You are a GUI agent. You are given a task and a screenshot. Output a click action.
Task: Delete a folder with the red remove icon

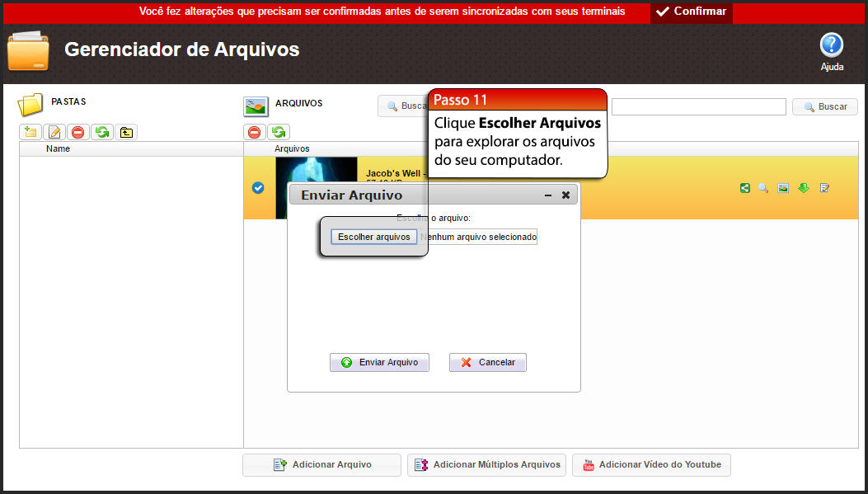77,132
